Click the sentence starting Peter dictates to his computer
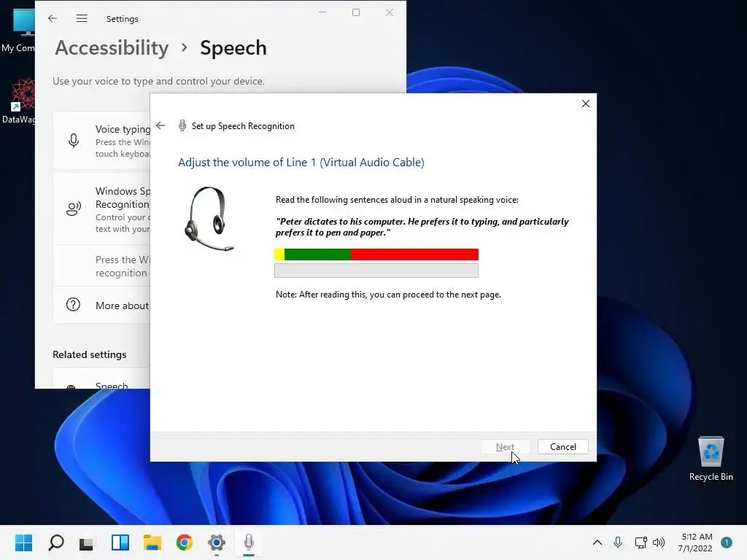Screen dimensions: 747x560 422,227
